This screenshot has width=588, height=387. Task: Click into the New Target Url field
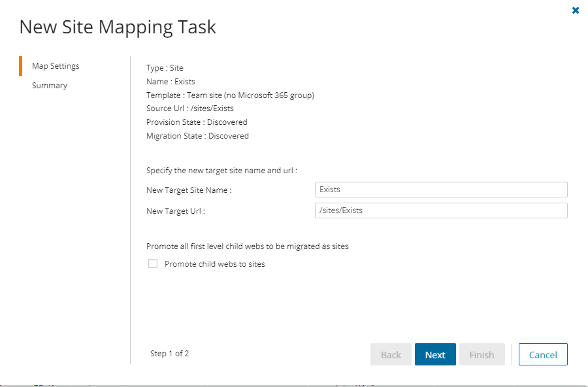[x=441, y=210]
